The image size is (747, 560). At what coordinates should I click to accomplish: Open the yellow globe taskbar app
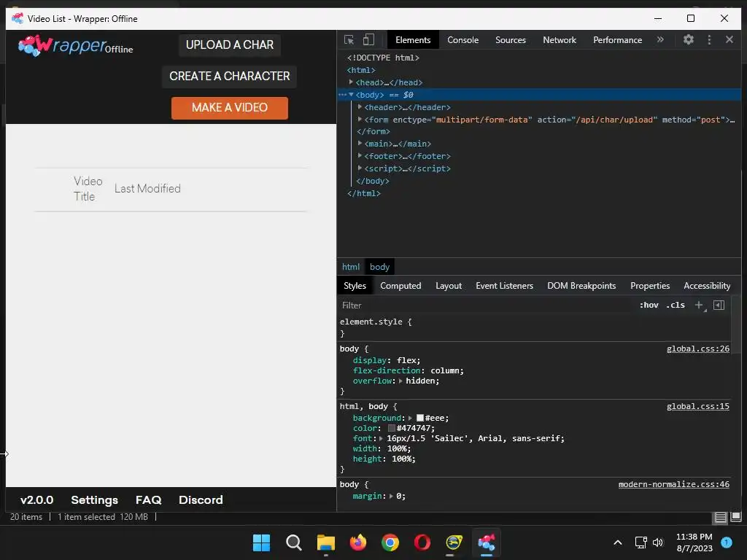454,542
